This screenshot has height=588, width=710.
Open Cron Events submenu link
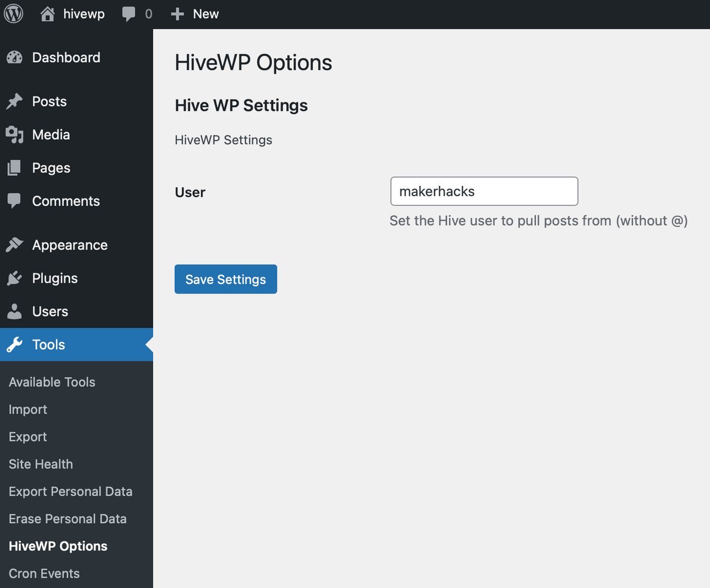pos(44,574)
